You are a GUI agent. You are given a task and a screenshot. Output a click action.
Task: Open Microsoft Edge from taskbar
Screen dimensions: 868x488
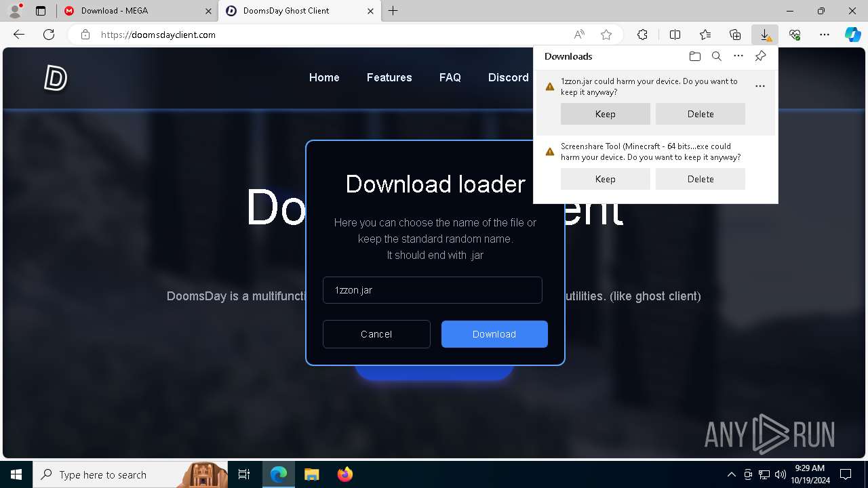click(x=279, y=474)
